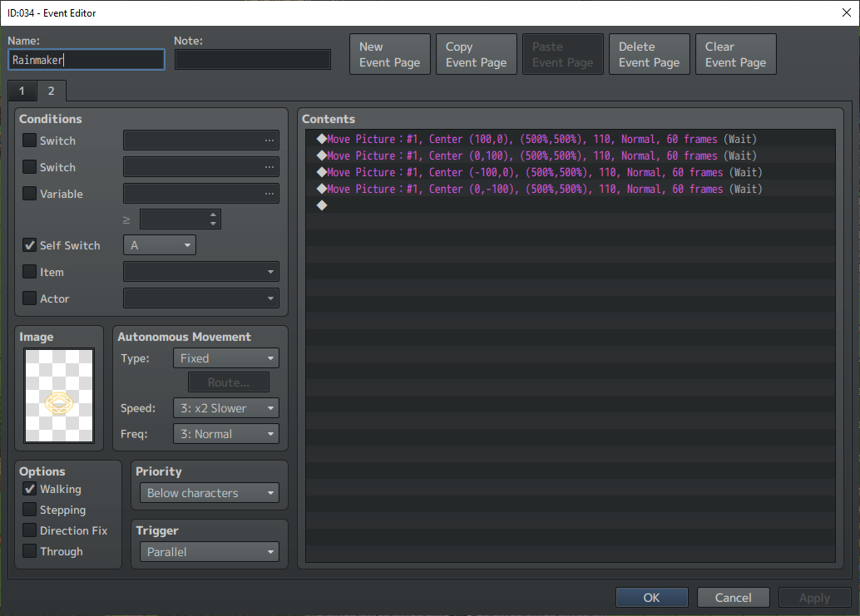
Task: Click ellipsis button of second Switch condition
Action: [269, 167]
